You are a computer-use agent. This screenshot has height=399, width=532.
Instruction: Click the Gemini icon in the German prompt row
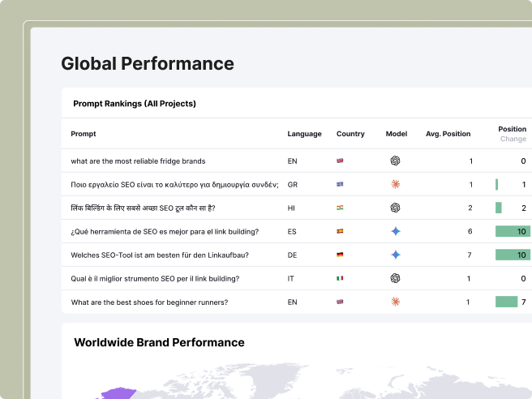pos(396,255)
